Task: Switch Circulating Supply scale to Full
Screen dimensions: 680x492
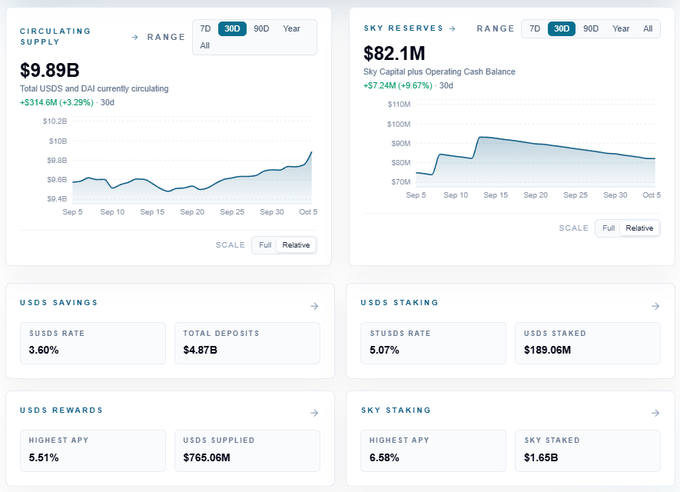Action: (x=265, y=245)
